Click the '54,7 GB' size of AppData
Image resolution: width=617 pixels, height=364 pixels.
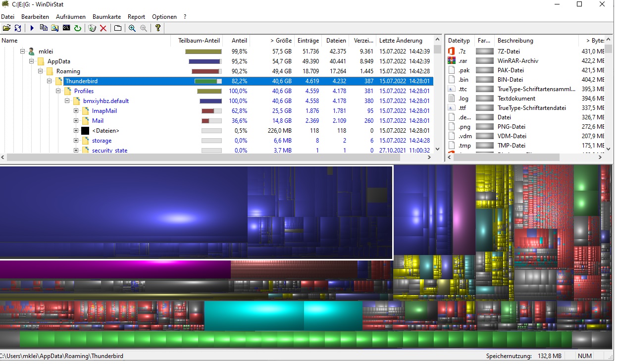click(x=282, y=61)
